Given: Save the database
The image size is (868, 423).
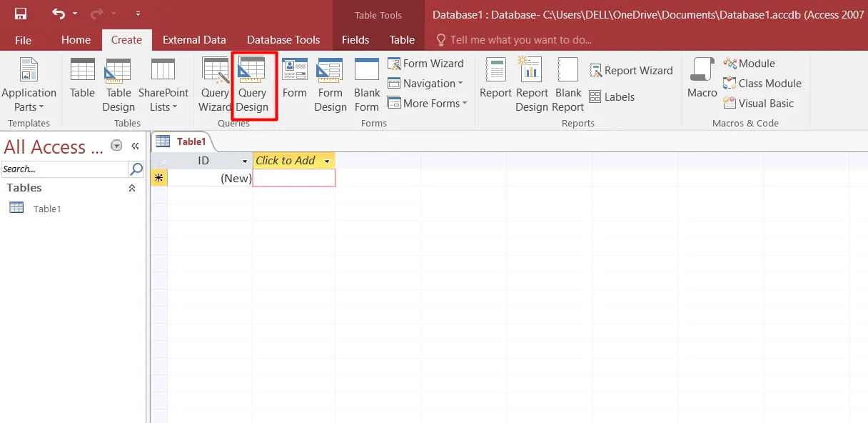Looking at the screenshot, I should pyautogui.click(x=19, y=12).
